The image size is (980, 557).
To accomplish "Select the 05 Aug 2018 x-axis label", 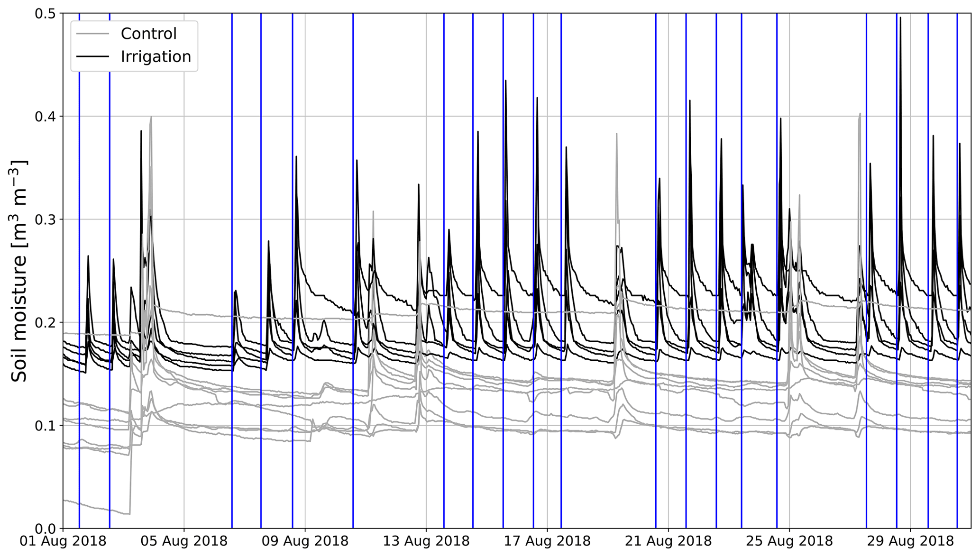I will [x=184, y=541].
